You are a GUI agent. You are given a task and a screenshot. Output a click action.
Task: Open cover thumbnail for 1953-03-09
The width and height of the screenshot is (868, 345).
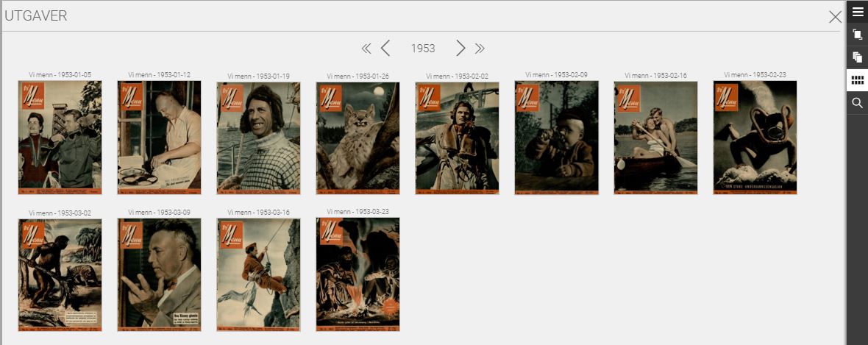click(160, 274)
